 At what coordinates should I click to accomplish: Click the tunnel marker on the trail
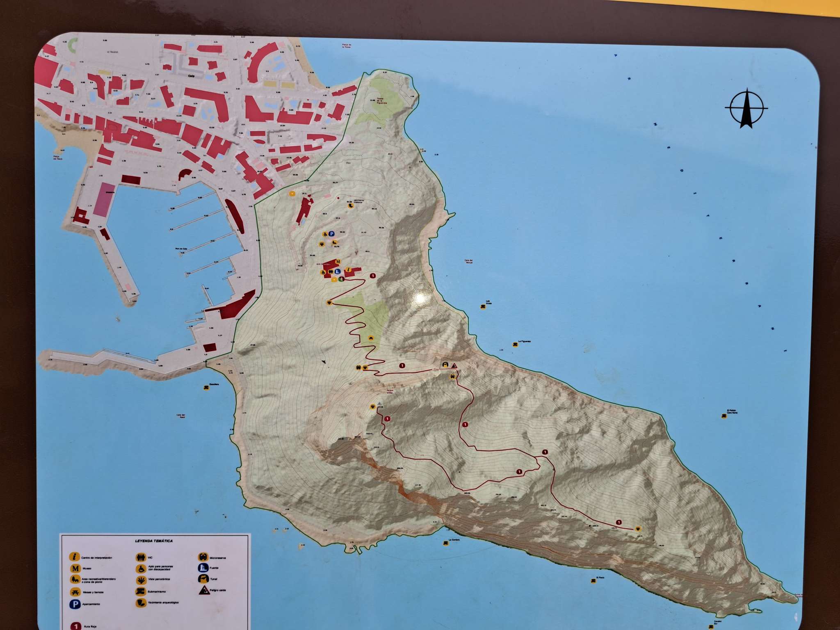point(445,365)
